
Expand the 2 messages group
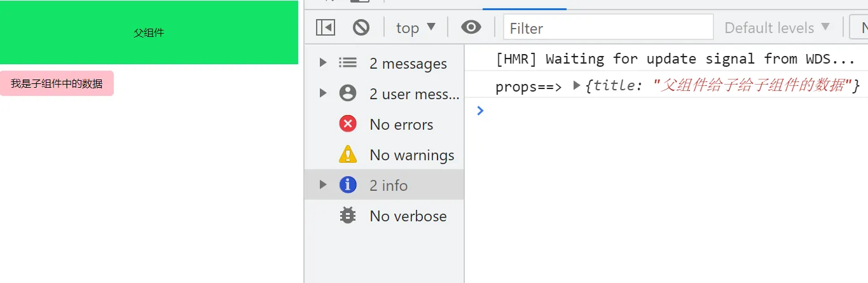(323, 62)
